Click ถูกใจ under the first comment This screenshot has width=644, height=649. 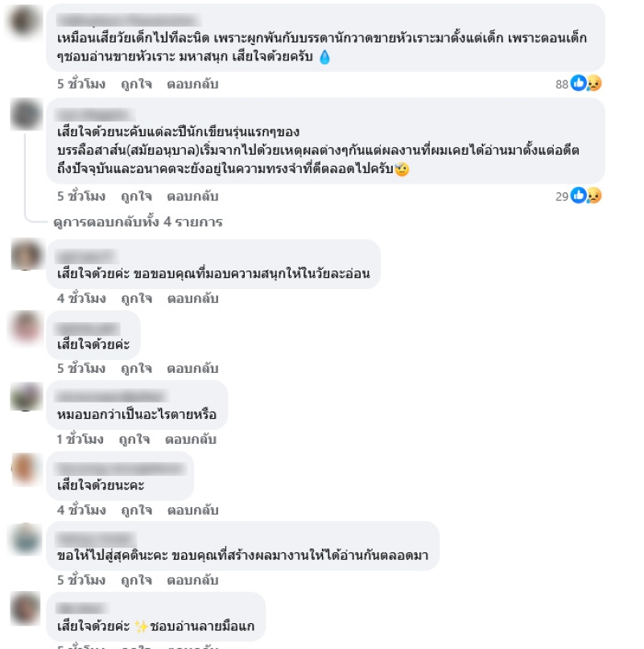tap(137, 84)
